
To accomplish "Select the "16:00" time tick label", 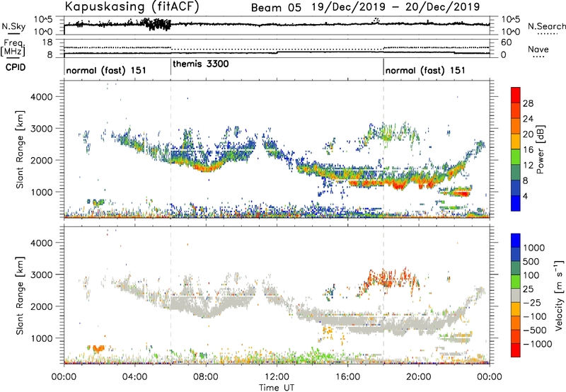I will [347, 377].
